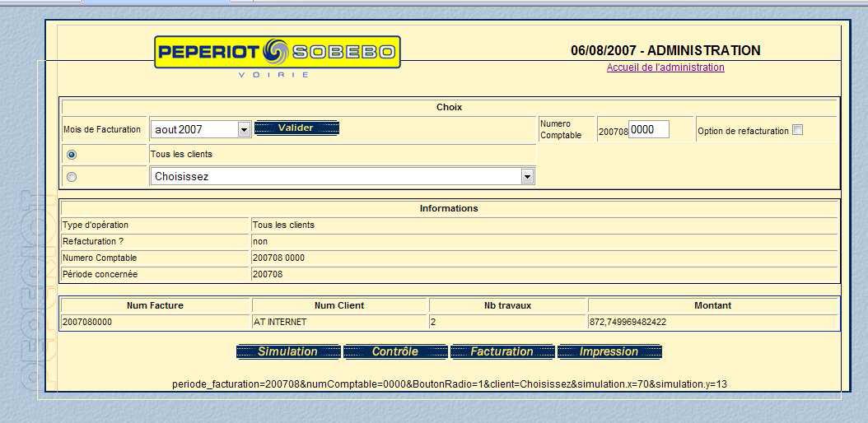This screenshot has height=423, width=868.
Task: Open Mois de Facturation dropdown arrow
Action: pyautogui.click(x=244, y=129)
